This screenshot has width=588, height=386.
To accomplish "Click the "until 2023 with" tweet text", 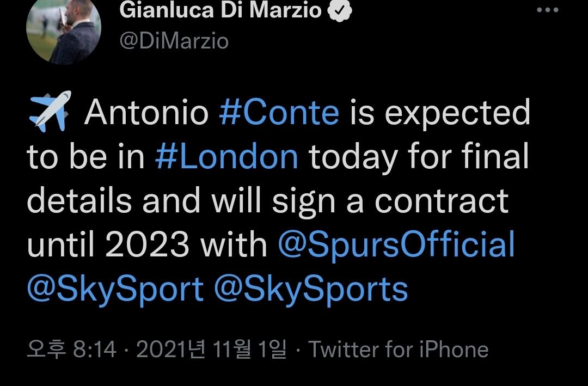I will (147, 244).
